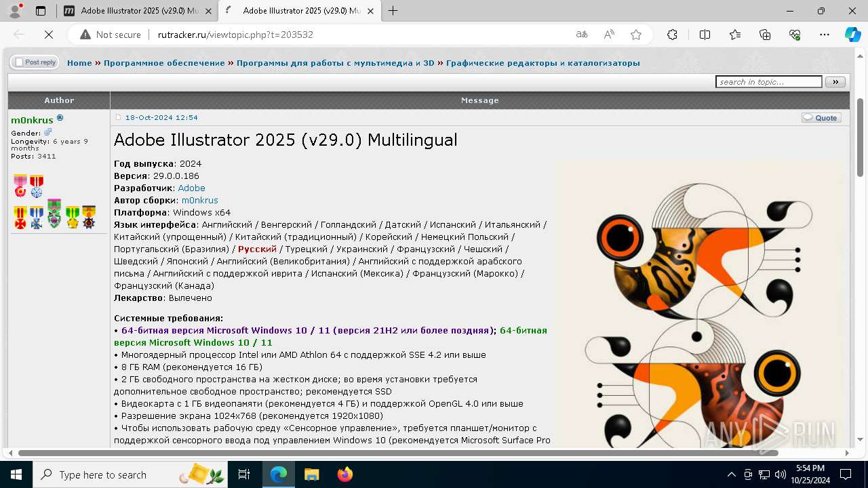Add the page to favorites with the star icon
868x488 pixels.
click(636, 35)
